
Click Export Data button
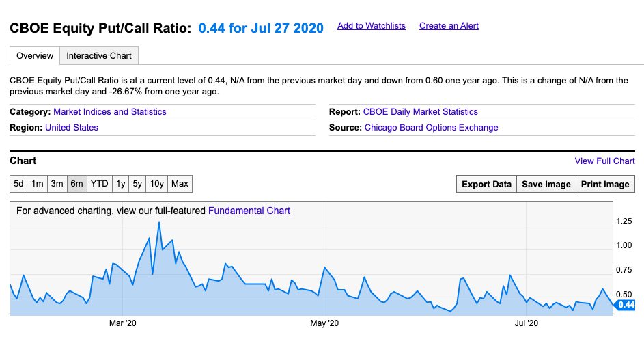(487, 184)
